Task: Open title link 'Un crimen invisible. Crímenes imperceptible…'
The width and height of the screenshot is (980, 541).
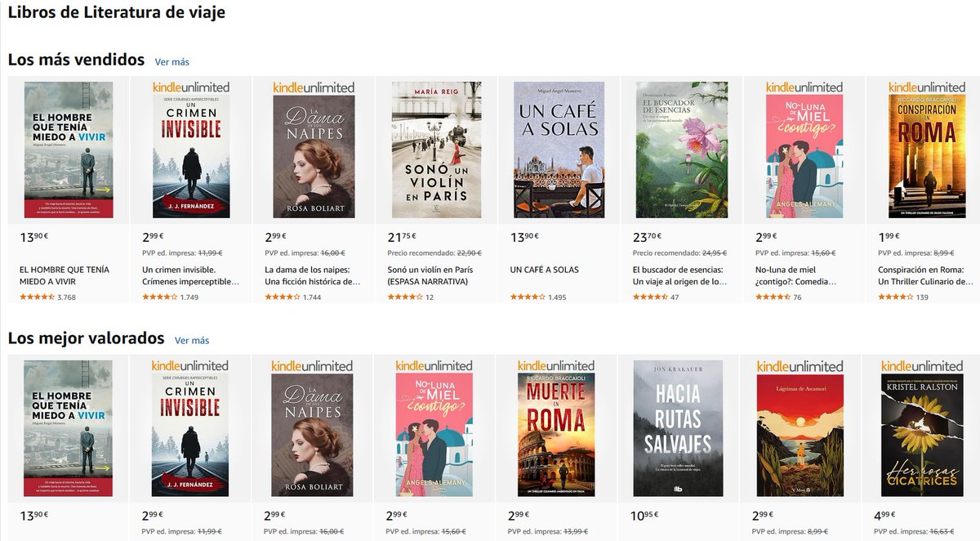Action: 191,275
